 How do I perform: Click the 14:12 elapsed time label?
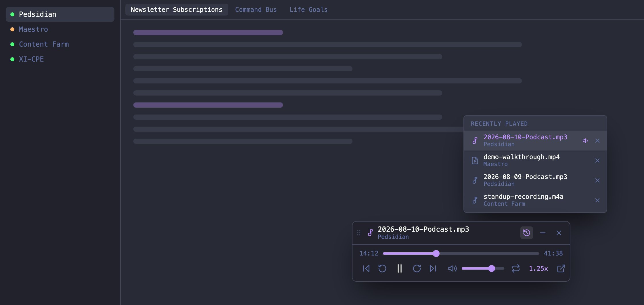point(369,253)
